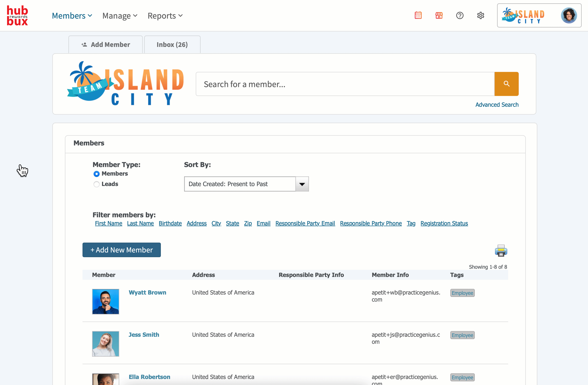Image resolution: width=588 pixels, height=385 pixels.
Task: Click the printer icon above the table
Action: (501, 251)
